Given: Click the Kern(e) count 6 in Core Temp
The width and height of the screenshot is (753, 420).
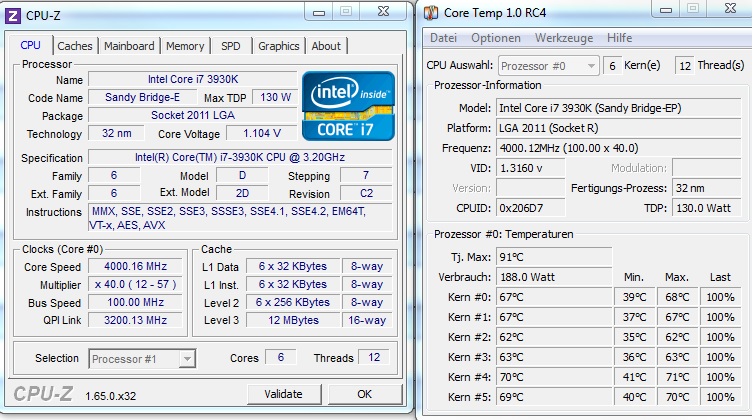Looking at the screenshot, I should click(x=612, y=66).
